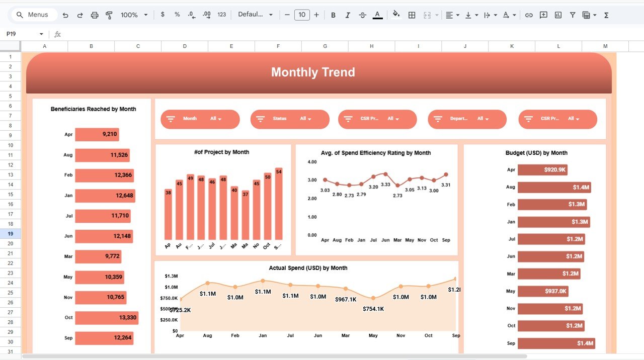
Task: Open the font family Default dropdown menu
Action: pos(256,15)
